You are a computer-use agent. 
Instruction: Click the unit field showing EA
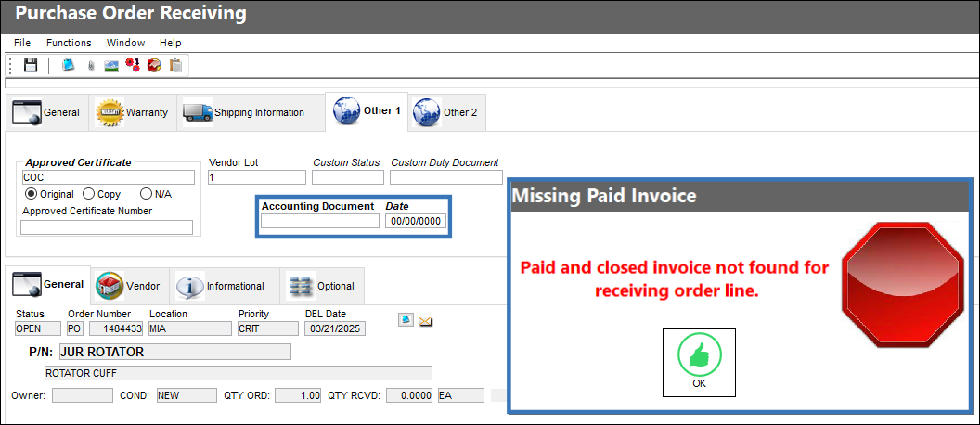[x=460, y=395]
